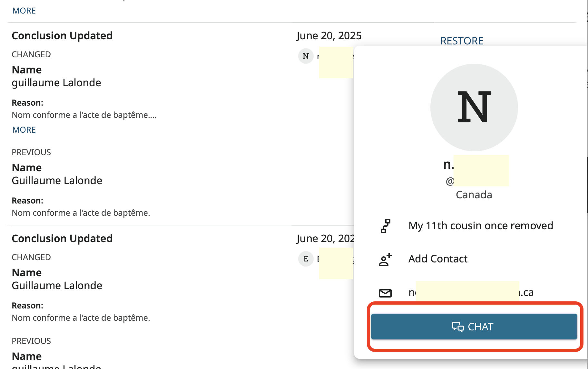This screenshot has height=369, width=588.
Task: Open chat with the CHAT button
Action: point(474,326)
